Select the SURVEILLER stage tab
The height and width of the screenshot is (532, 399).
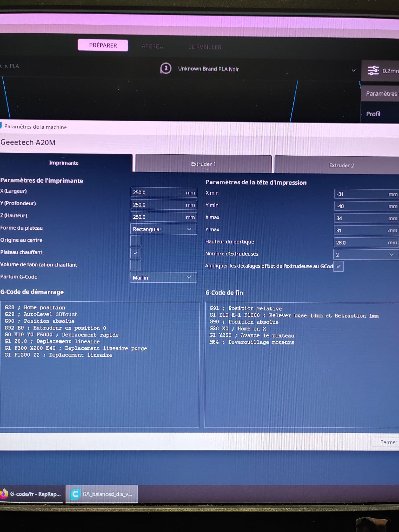(205, 47)
